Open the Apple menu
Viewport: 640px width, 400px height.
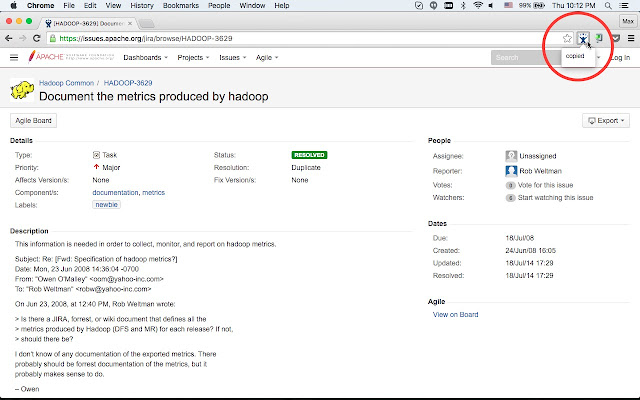click(x=13, y=5)
